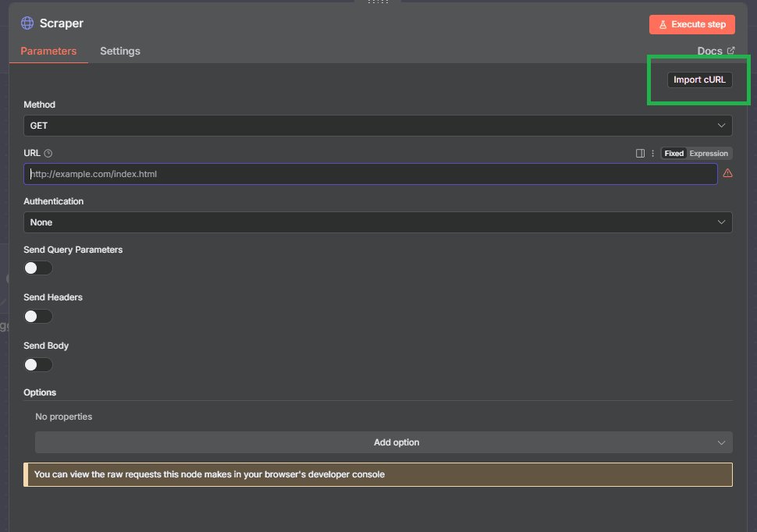Toggle the Send Body switch

coord(38,364)
